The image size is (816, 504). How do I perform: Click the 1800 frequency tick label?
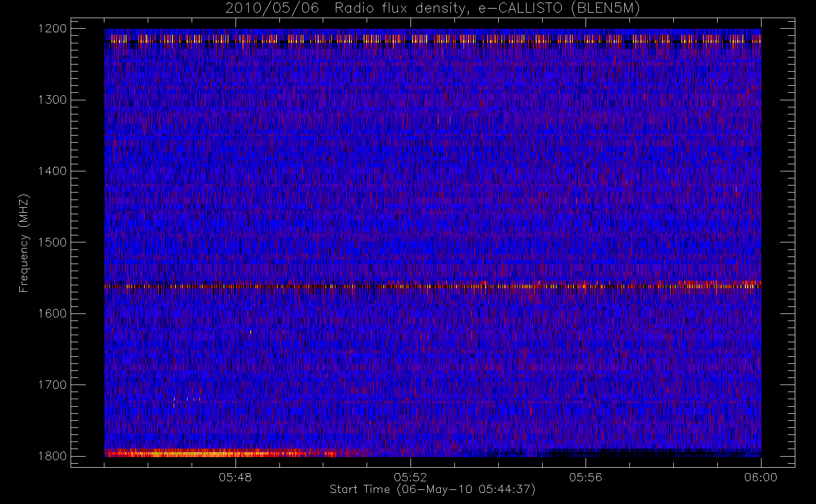tap(52, 456)
